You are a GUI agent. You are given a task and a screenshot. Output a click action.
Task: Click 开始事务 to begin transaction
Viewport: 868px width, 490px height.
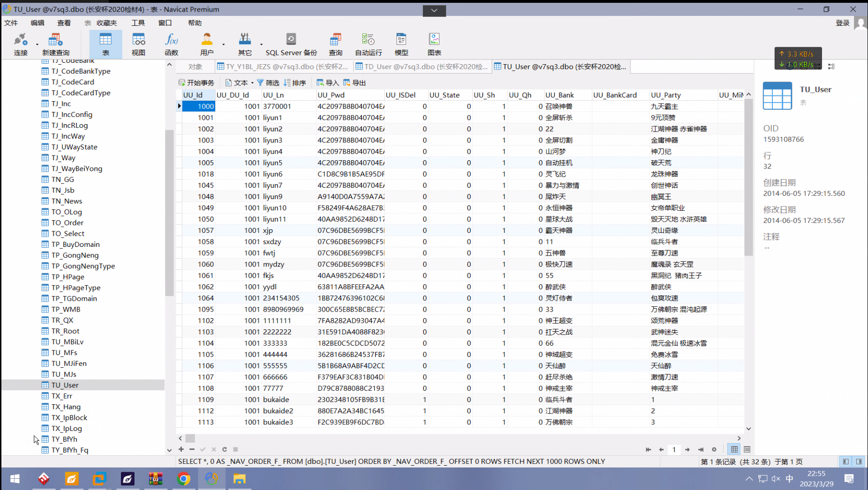click(x=196, y=83)
